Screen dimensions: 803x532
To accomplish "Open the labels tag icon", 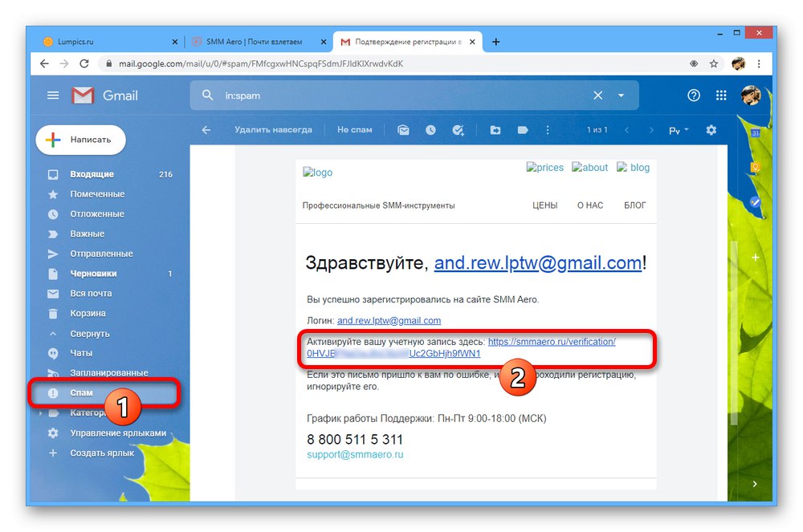I will (x=523, y=130).
